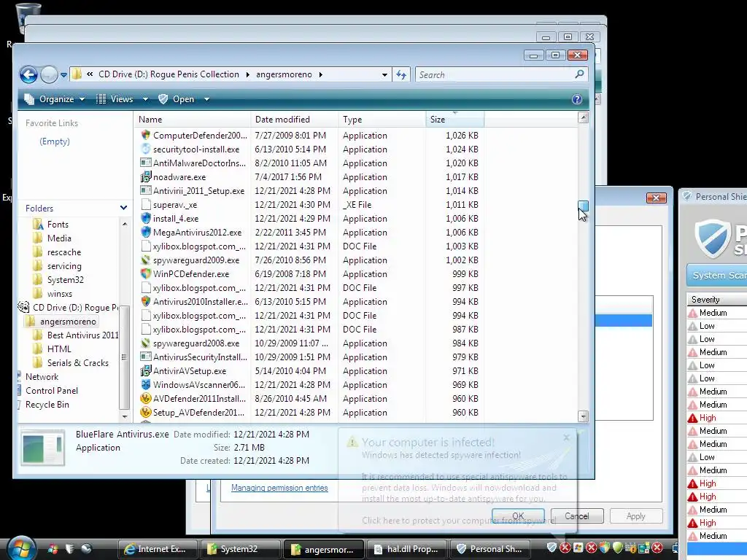Select the MegaAntivirus2012.exe file icon
Image resolution: width=747 pixels, height=560 pixels.
146,233
